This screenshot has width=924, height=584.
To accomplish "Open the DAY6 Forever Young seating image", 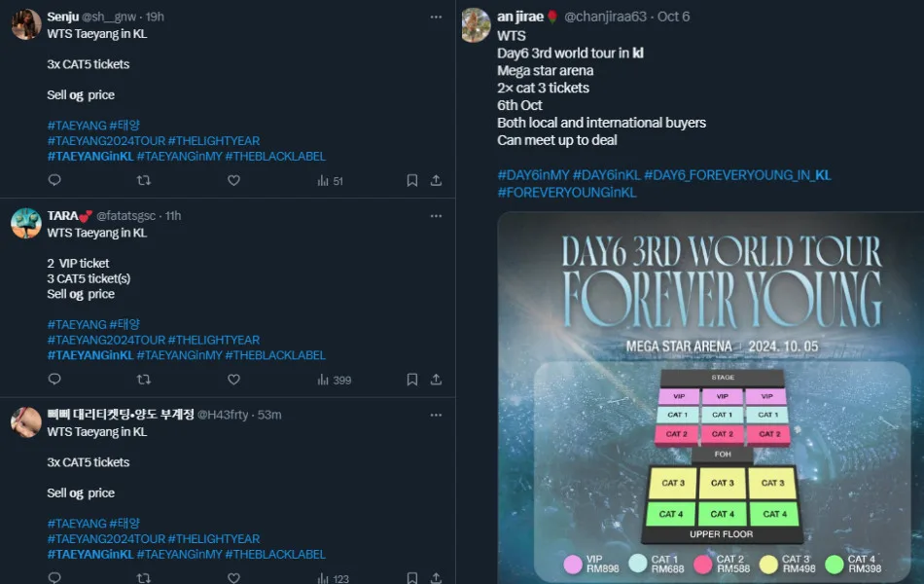I will [710, 397].
